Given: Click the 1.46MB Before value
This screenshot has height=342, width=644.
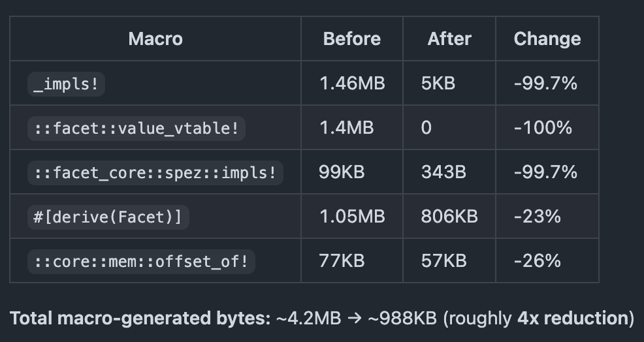Looking at the screenshot, I should point(352,84).
